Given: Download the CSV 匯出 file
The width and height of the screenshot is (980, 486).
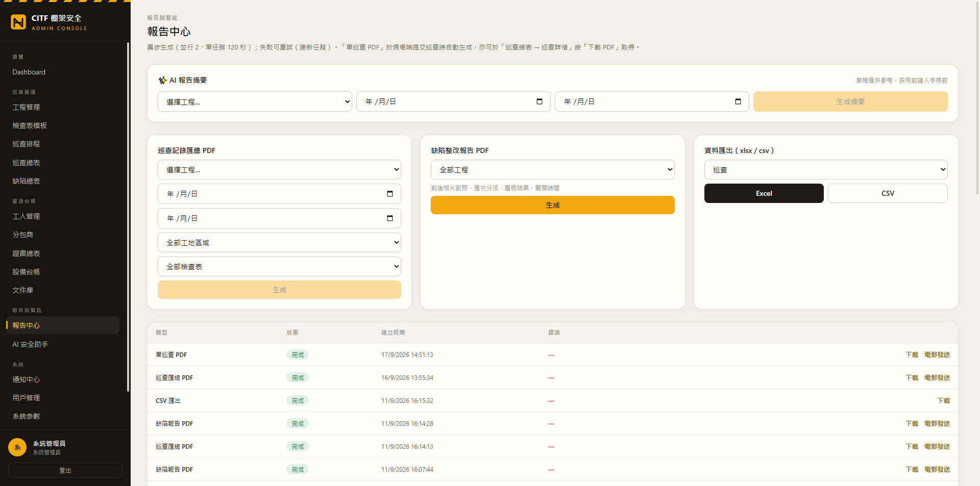Looking at the screenshot, I should pyautogui.click(x=944, y=400).
